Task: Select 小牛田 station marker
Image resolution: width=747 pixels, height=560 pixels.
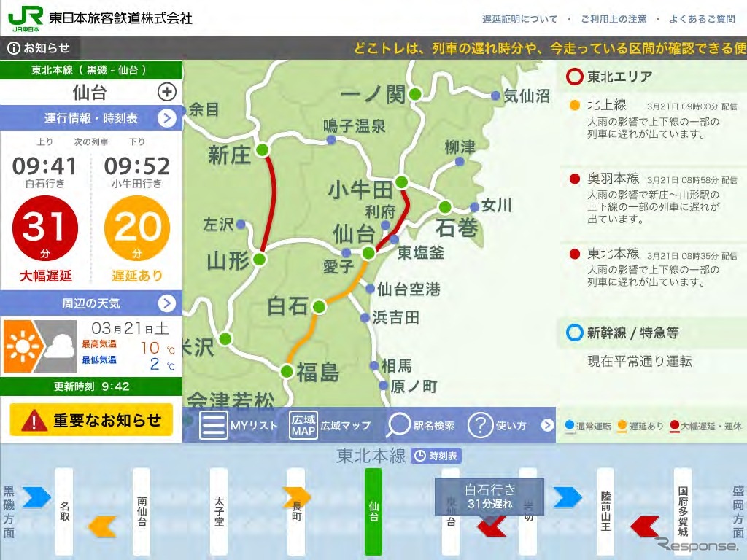Action: (x=402, y=182)
